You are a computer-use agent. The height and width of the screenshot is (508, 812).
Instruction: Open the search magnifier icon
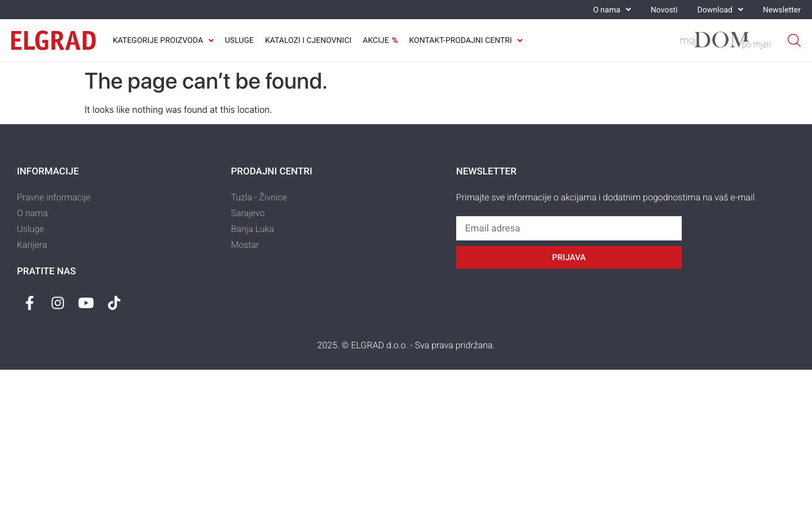coord(794,41)
